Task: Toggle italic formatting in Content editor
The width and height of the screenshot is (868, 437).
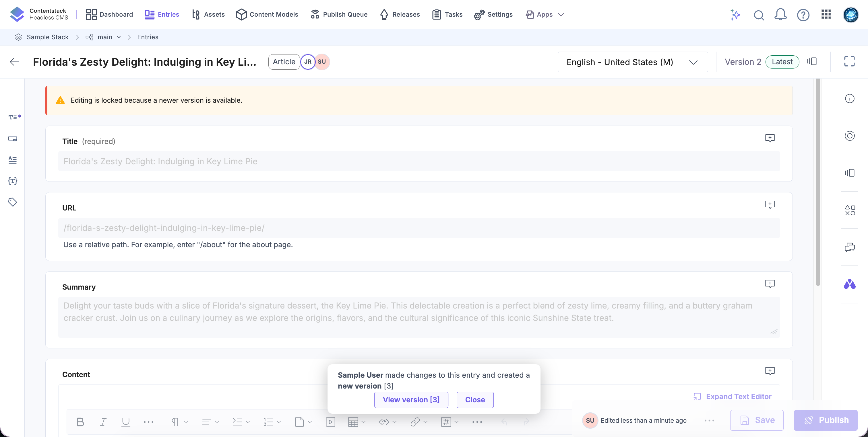Action: click(x=103, y=422)
